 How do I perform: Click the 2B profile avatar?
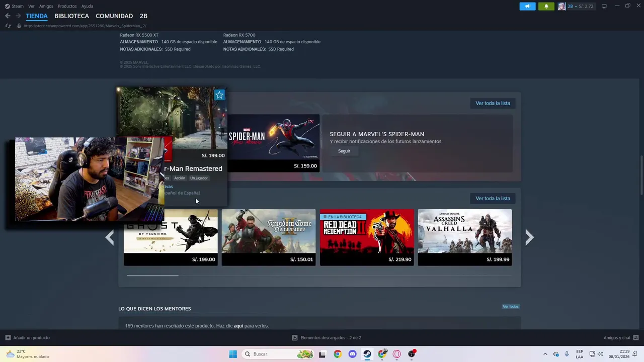tap(561, 6)
